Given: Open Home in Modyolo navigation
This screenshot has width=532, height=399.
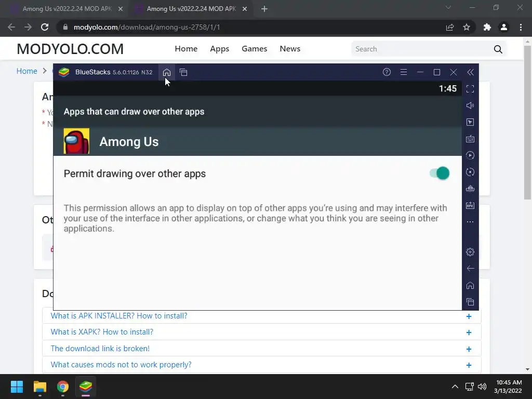Looking at the screenshot, I should click(186, 49).
